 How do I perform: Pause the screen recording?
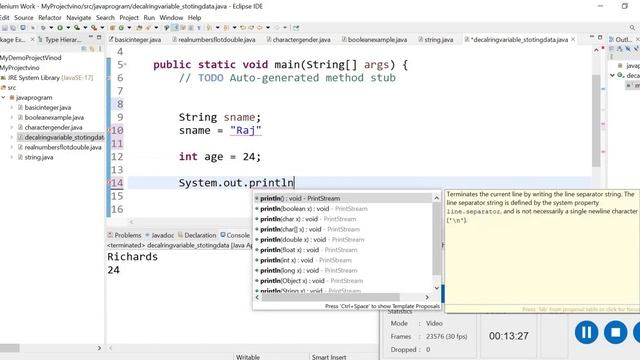pyautogui.click(x=587, y=332)
